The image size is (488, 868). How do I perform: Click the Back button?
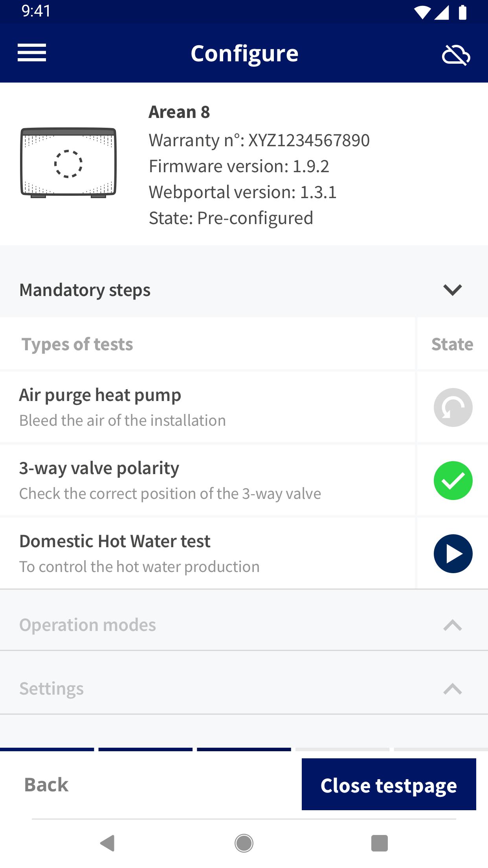pyautogui.click(x=46, y=785)
